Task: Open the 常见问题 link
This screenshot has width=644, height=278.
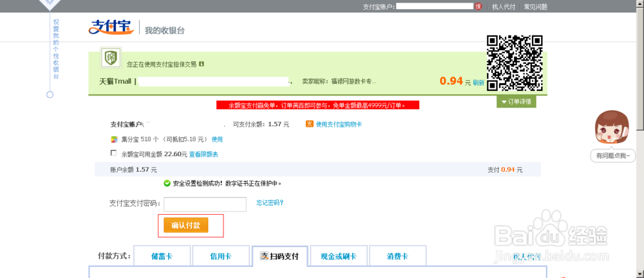Action: click(x=535, y=6)
